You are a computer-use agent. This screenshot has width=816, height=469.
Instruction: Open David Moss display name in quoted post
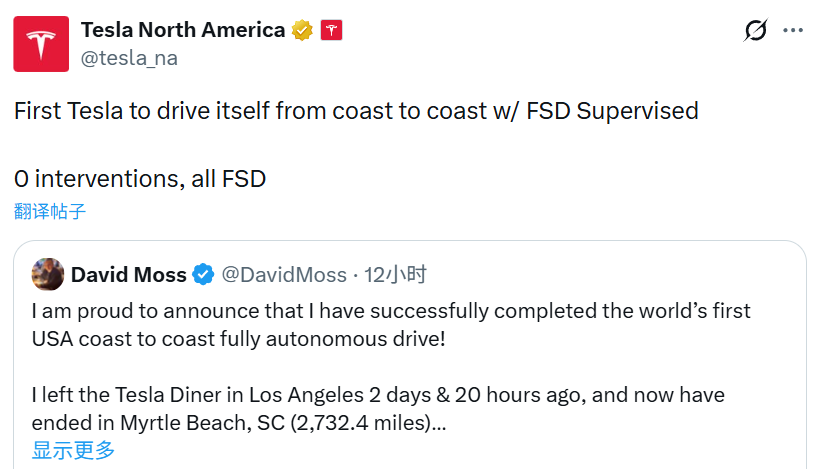click(x=128, y=274)
